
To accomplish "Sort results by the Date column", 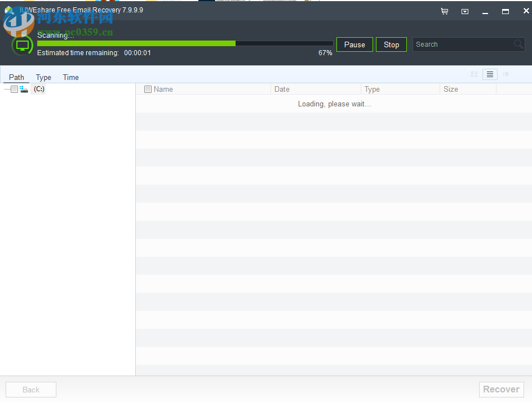I will click(282, 89).
